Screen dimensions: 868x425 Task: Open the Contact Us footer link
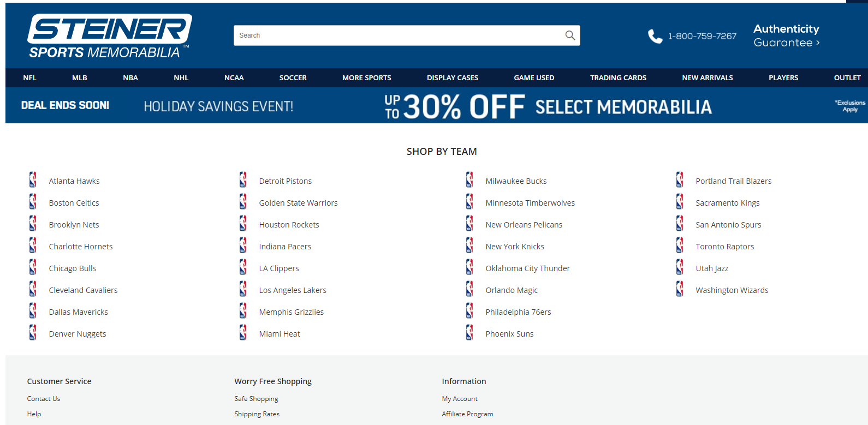coord(44,399)
